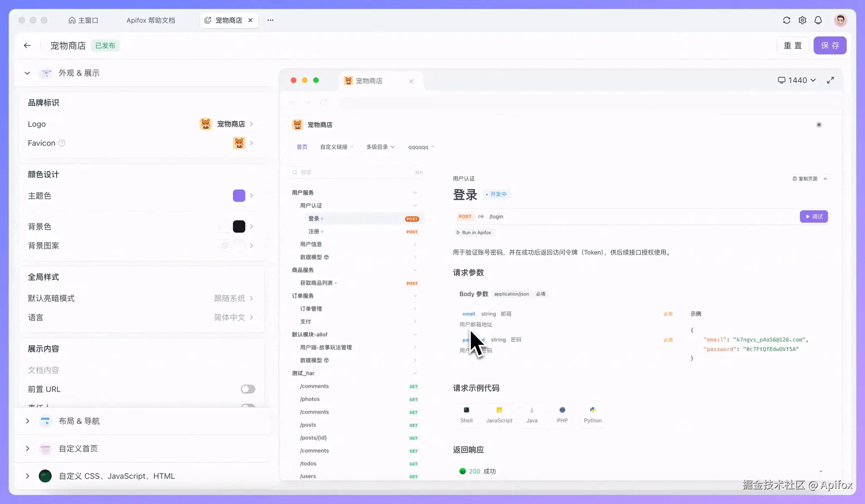Viewport: 865px width, 504px height.
Task: Switch to the Apifox 帮助文档 tab
Action: click(x=150, y=20)
